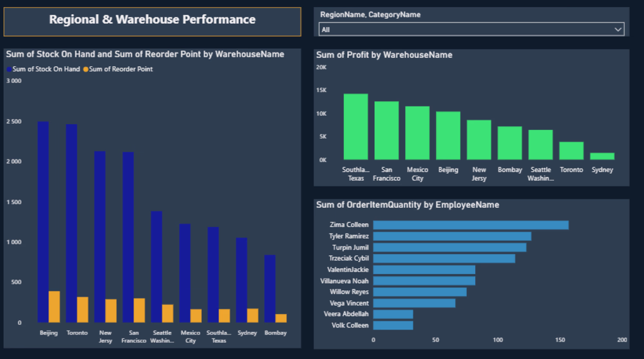The image size is (644, 359).
Task: Select Mexico City's orange Reorder Point bar
Action: 196,316
